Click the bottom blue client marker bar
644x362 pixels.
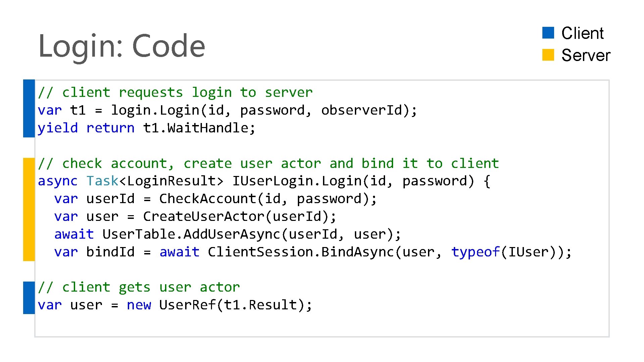(29, 298)
